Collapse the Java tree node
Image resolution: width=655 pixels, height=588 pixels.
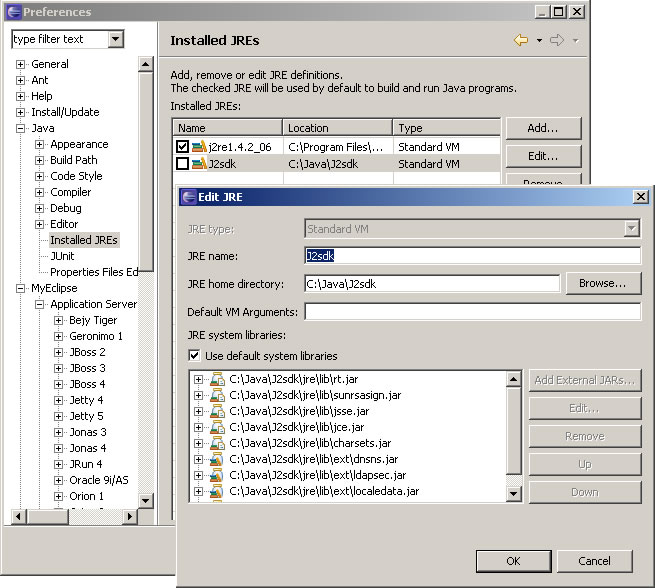[20, 128]
